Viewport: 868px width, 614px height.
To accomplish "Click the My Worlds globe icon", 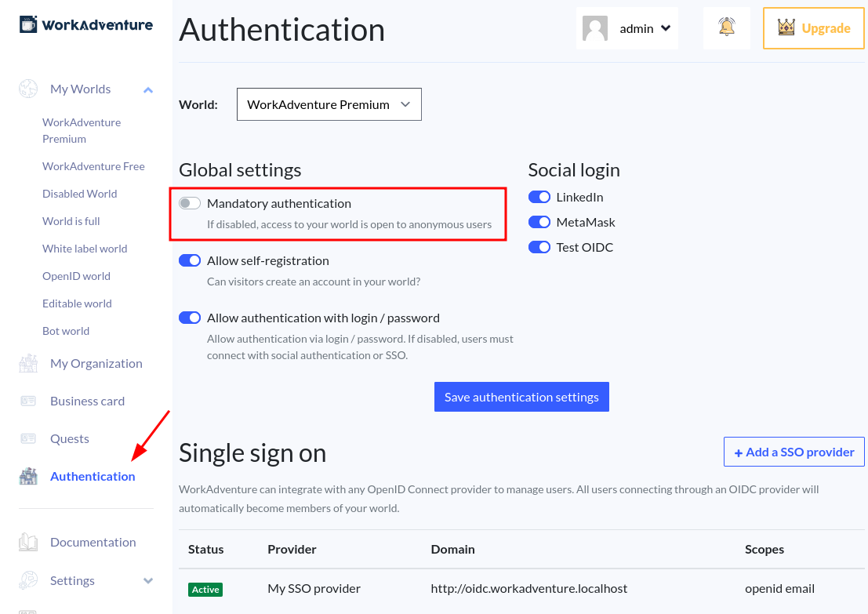I will point(28,89).
